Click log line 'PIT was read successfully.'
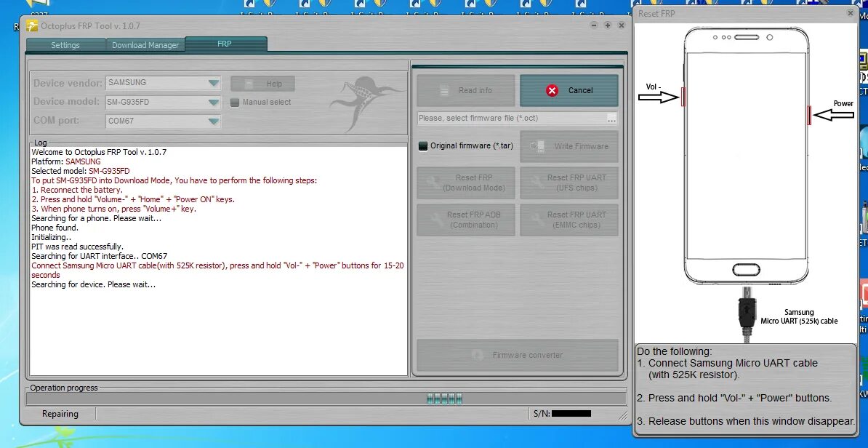Screen dimensions: 868x448 click(x=78, y=247)
